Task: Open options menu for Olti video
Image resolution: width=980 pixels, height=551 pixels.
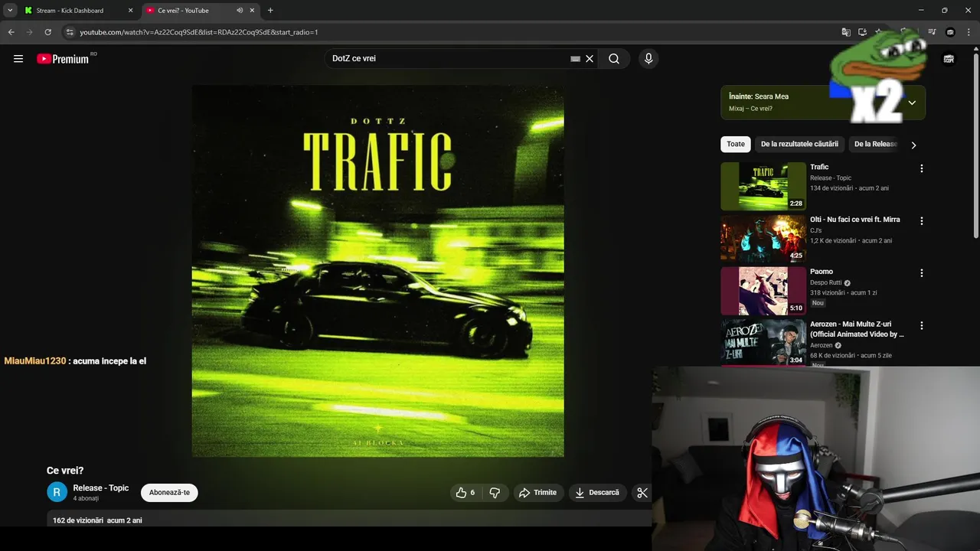Action: pyautogui.click(x=922, y=221)
